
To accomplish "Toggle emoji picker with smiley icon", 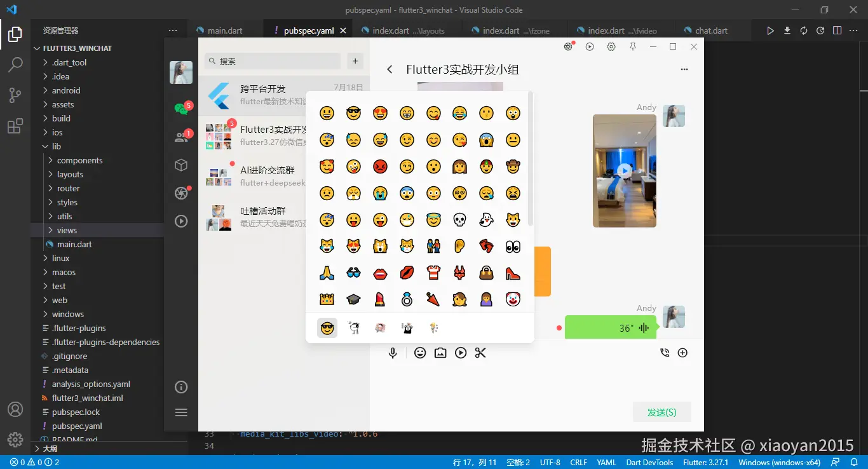I will [420, 353].
